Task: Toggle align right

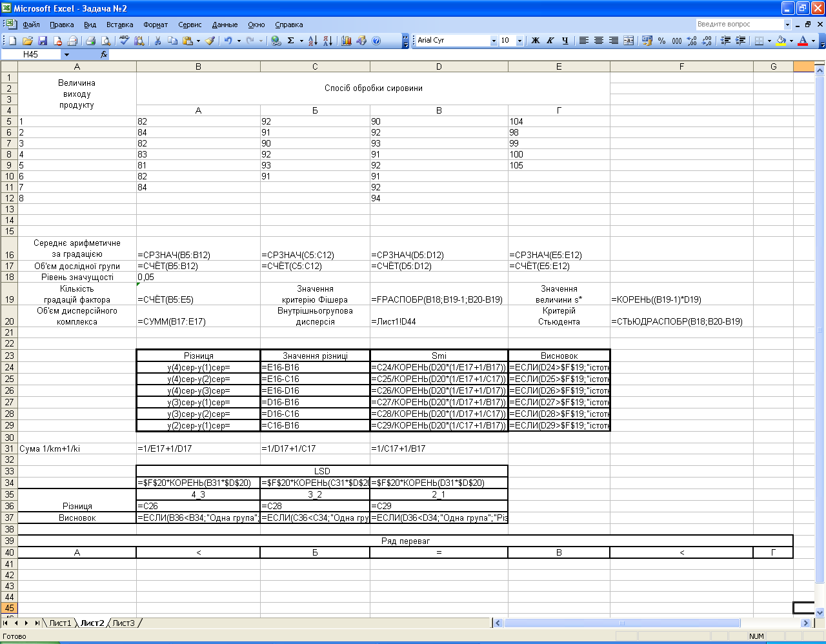Action: click(x=613, y=41)
